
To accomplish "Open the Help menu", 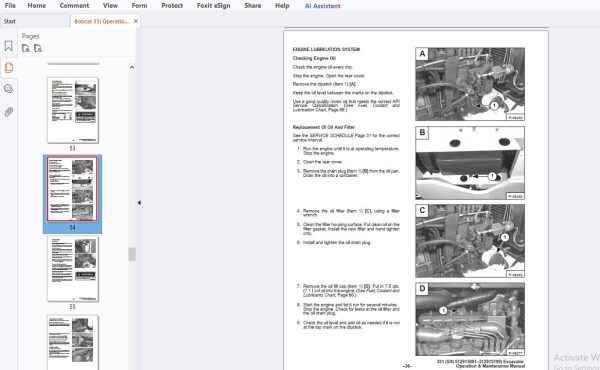I will (x=282, y=5).
